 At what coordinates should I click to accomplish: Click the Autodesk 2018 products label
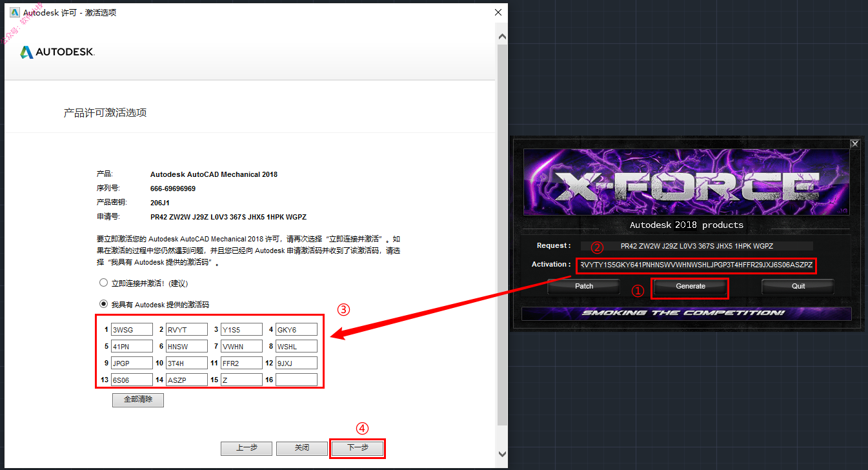click(687, 225)
